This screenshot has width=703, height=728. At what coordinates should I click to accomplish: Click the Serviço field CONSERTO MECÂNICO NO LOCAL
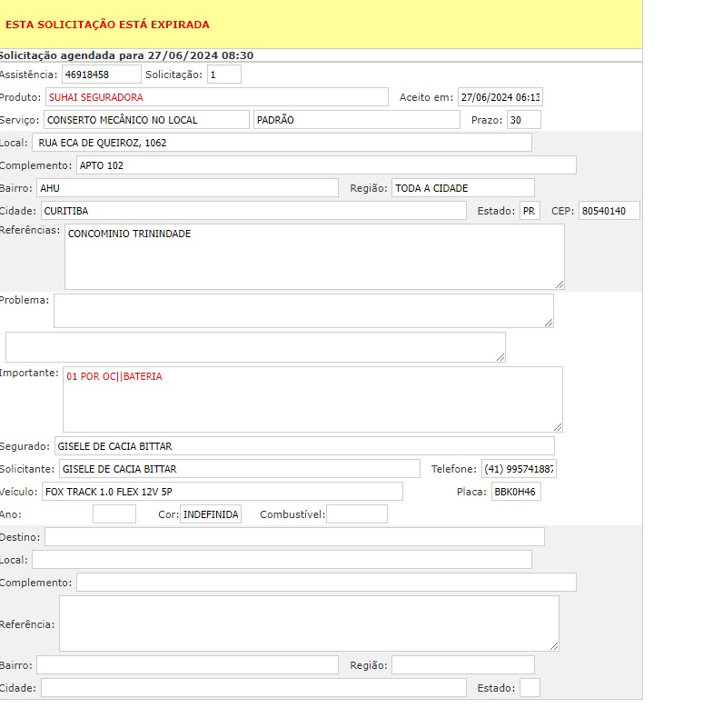(x=146, y=120)
